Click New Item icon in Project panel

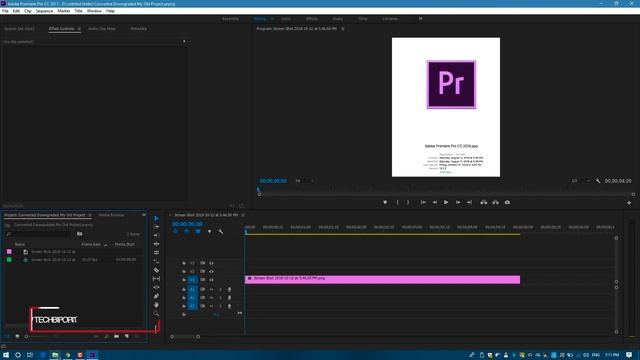click(x=127, y=336)
